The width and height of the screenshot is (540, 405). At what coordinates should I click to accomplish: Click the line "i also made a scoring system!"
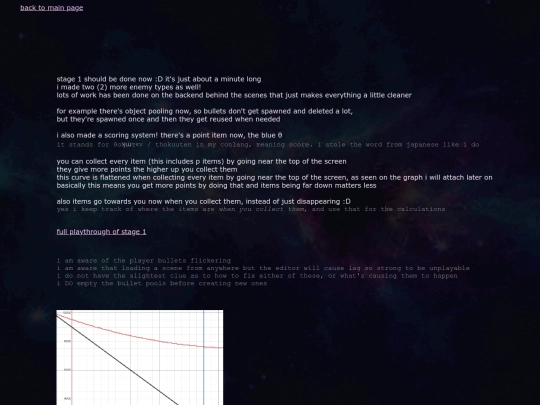169,135
